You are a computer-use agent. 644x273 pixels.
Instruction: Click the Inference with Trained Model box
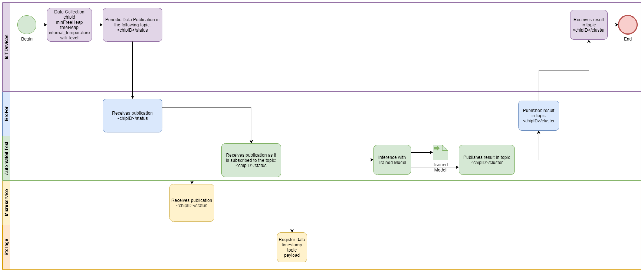pyautogui.click(x=392, y=160)
